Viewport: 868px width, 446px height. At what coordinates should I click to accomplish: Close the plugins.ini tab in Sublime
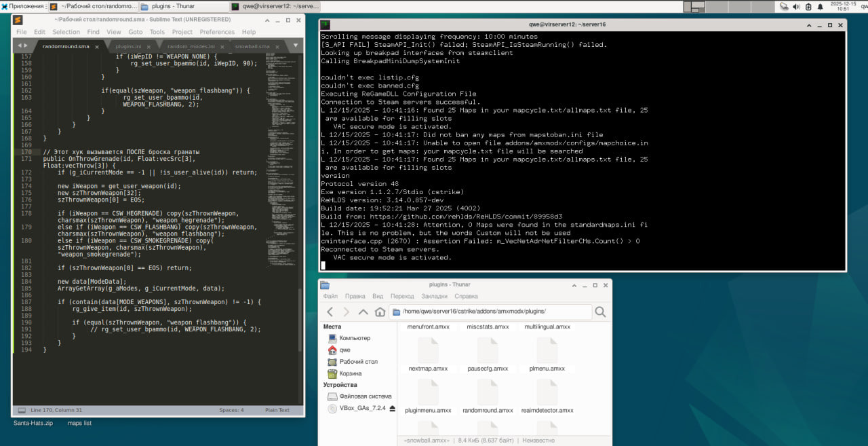tap(150, 47)
